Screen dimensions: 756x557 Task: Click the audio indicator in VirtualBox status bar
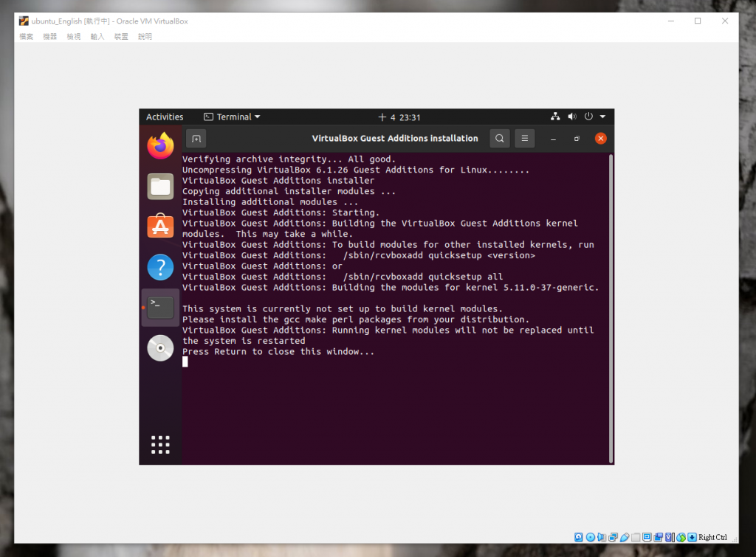coord(602,537)
